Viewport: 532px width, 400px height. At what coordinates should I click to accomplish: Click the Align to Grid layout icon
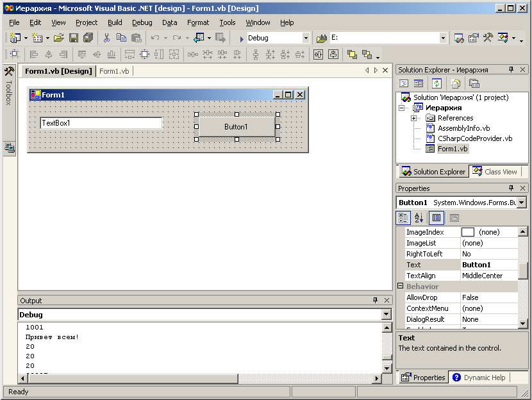point(15,54)
